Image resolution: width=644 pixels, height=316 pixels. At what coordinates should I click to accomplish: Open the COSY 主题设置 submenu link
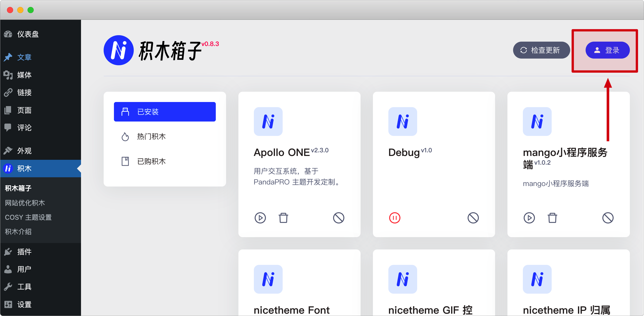pos(28,217)
